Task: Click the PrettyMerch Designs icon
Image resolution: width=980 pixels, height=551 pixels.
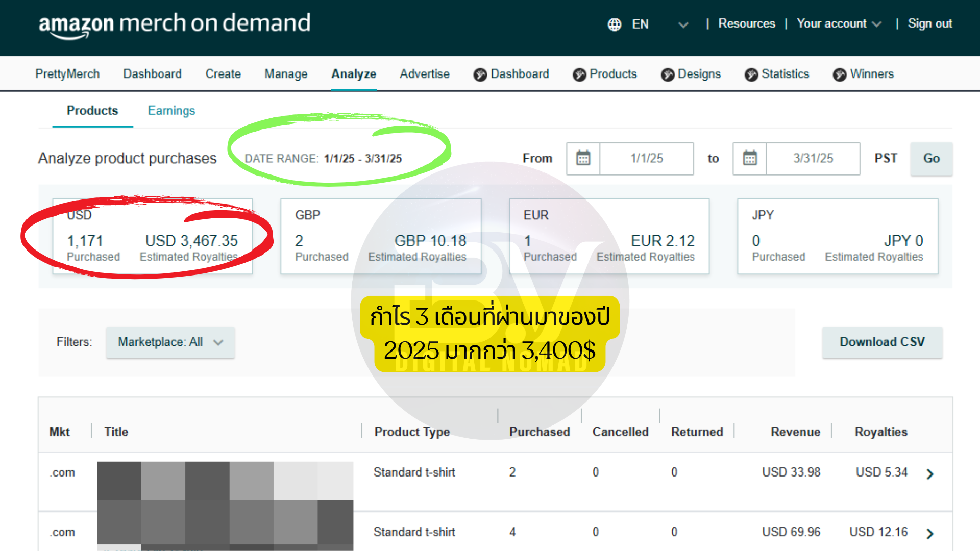Action: point(667,74)
